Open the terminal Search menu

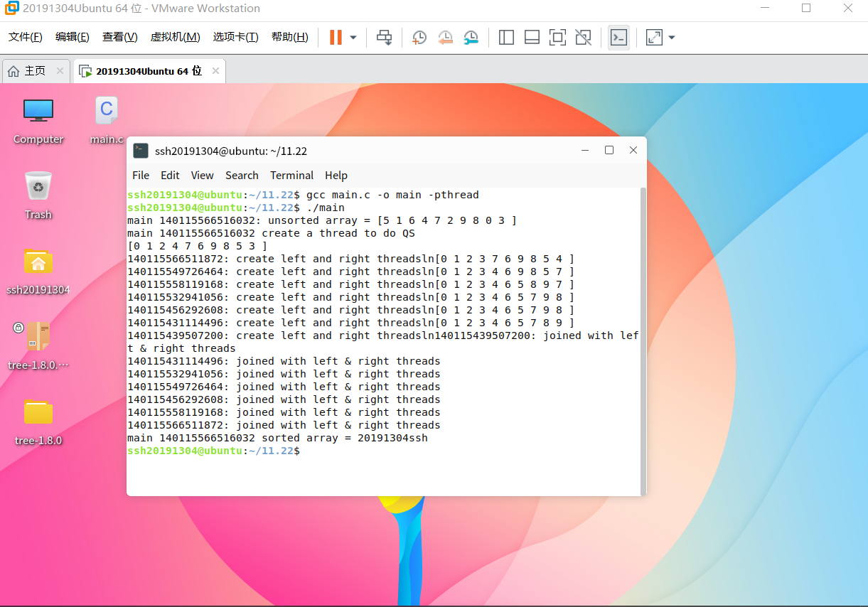pos(242,176)
